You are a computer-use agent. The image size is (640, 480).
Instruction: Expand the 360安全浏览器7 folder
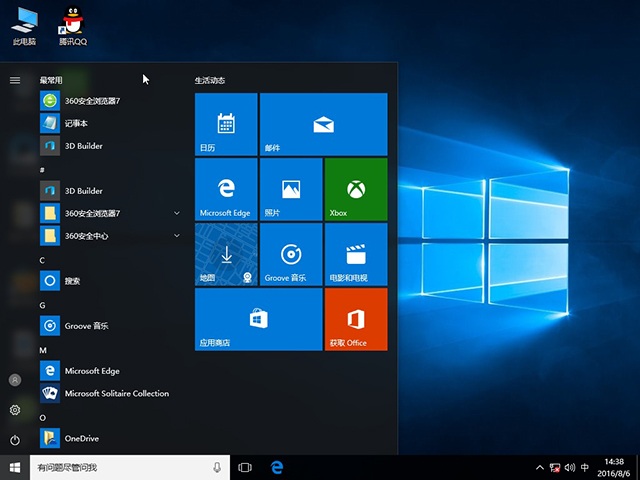(177, 213)
